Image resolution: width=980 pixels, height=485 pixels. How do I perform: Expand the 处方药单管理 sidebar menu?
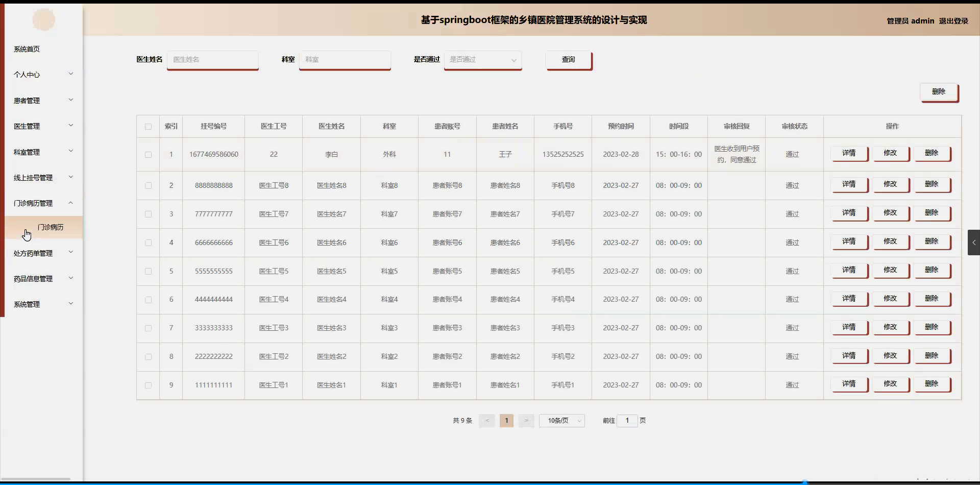[x=43, y=253]
